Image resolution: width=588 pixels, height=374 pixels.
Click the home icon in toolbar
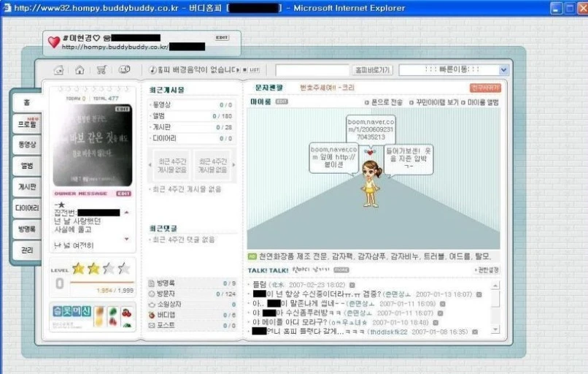80,69
